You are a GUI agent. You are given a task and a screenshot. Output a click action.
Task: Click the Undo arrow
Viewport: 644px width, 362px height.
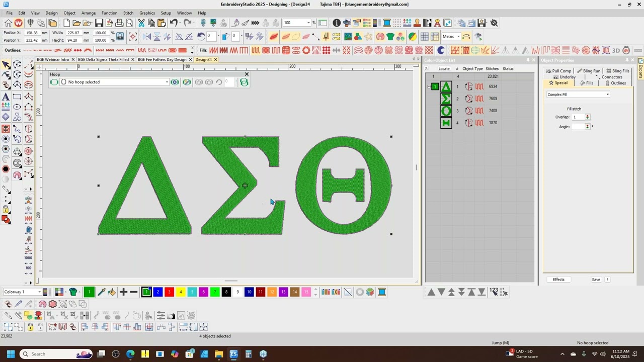174,23
